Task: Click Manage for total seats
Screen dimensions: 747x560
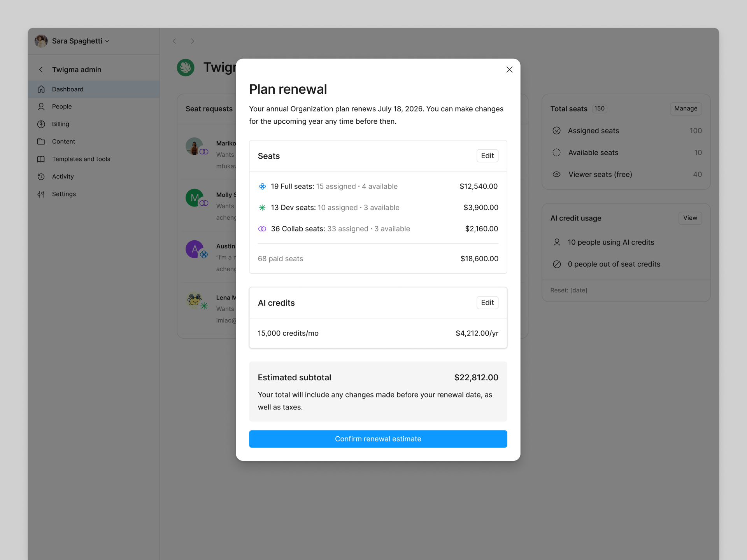Action: click(685, 108)
